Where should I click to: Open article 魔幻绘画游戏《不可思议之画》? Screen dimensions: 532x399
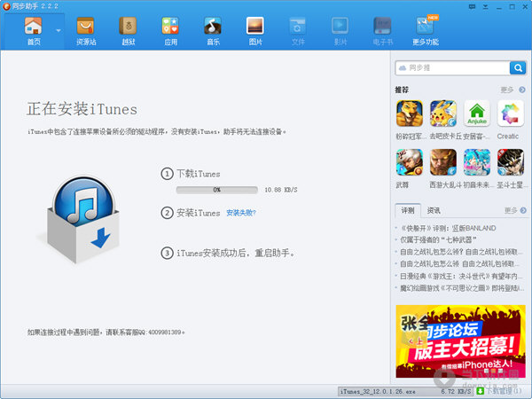(461, 288)
